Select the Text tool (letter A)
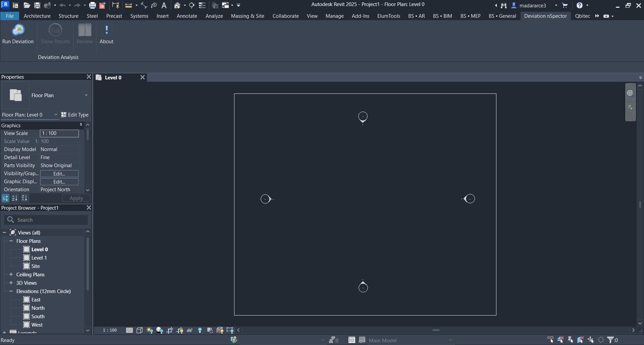 (x=164, y=5)
